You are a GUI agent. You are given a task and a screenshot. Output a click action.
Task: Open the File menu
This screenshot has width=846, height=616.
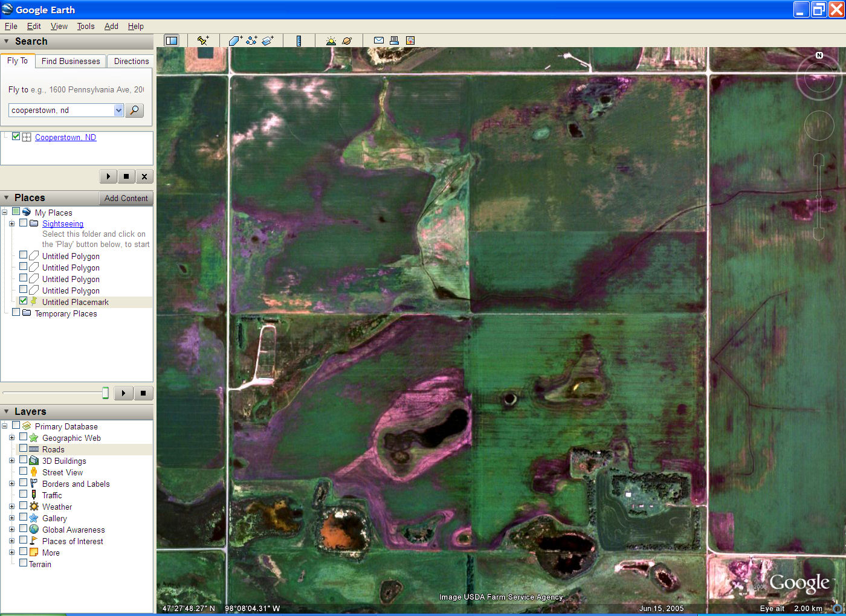coord(11,26)
